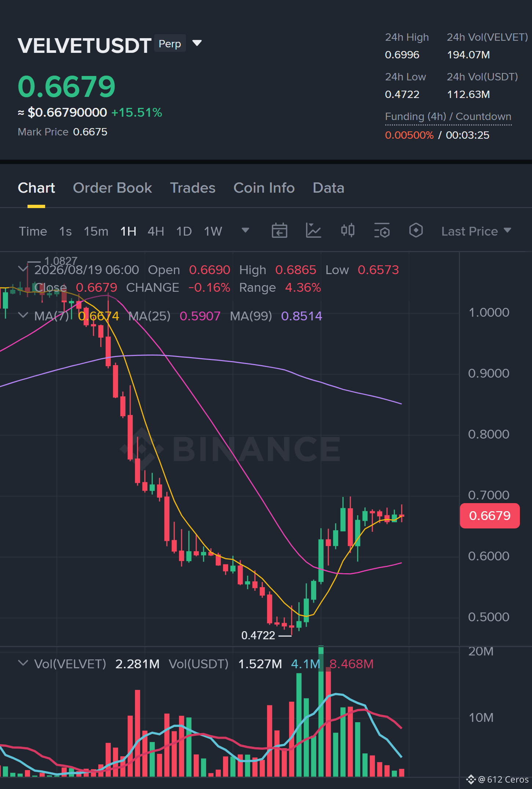Select the 4H interval
Image resolution: width=532 pixels, height=789 pixels.
[156, 231]
